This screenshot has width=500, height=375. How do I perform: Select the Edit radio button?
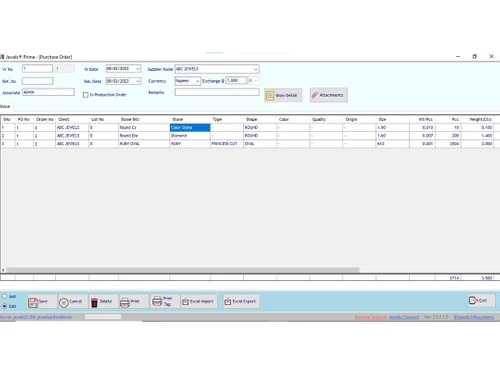point(5,306)
